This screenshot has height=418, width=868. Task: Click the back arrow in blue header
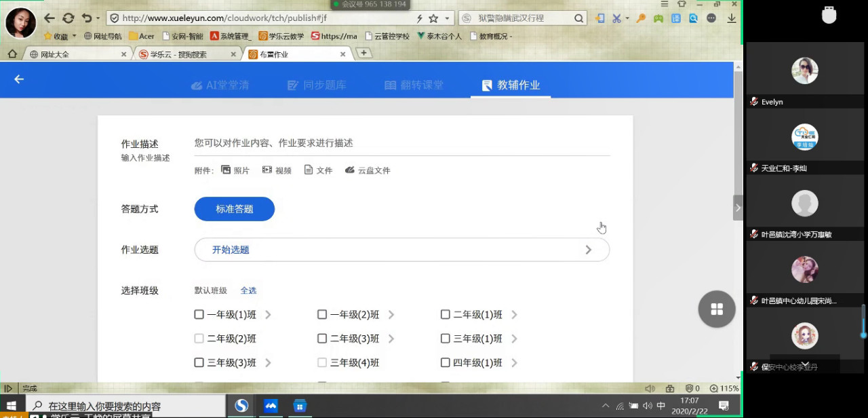coord(19,79)
